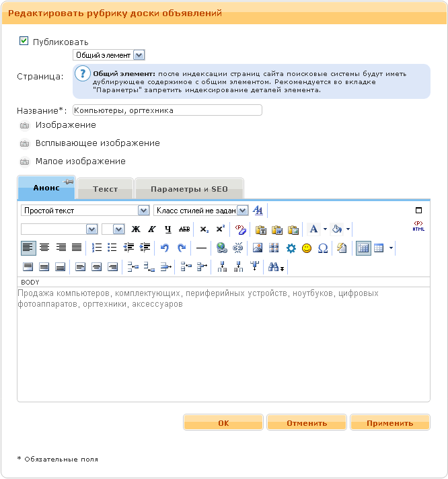The height and width of the screenshot is (479, 448).
Task: Open the font color picker (A)
Action: 313,229
